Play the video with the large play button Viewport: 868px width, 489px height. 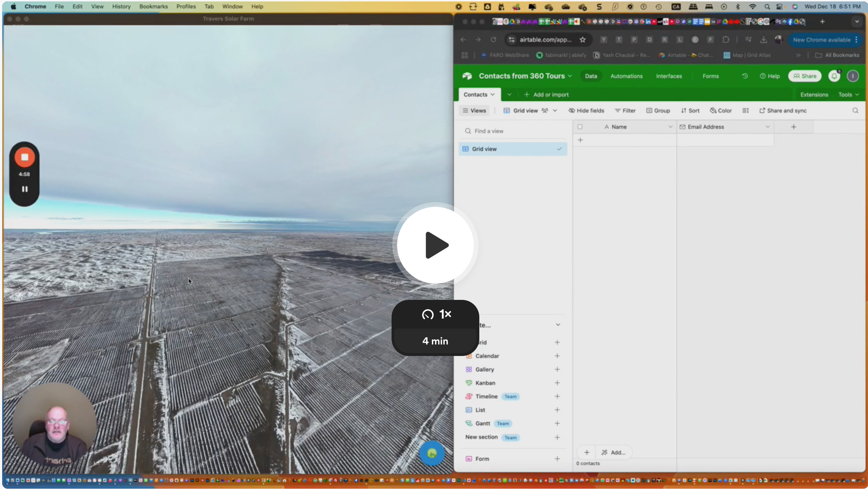435,245
